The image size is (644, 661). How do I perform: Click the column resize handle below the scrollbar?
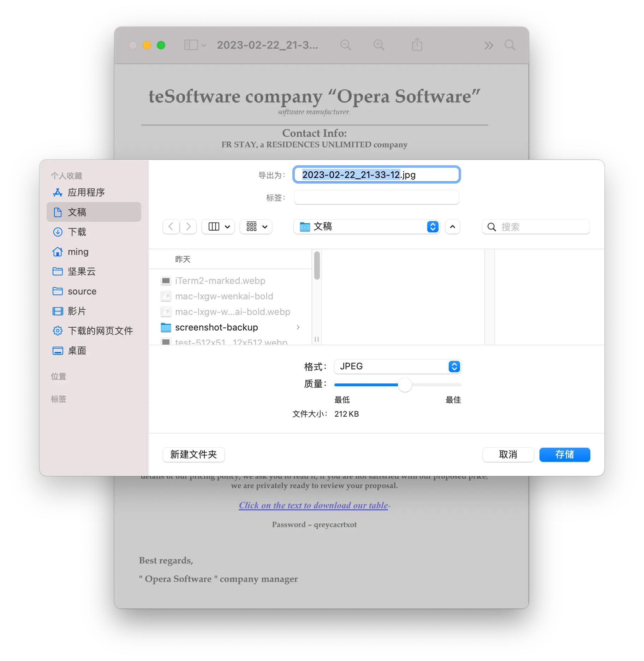pyautogui.click(x=317, y=339)
